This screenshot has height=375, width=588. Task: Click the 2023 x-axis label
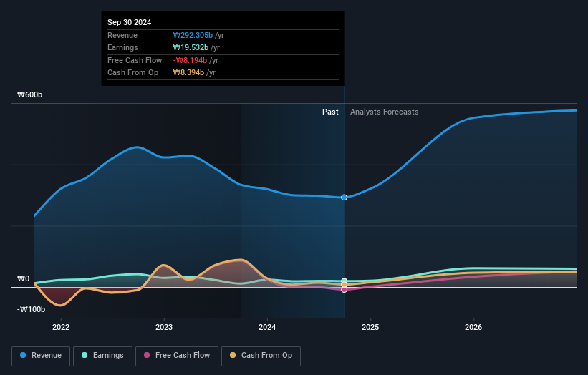pos(164,328)
